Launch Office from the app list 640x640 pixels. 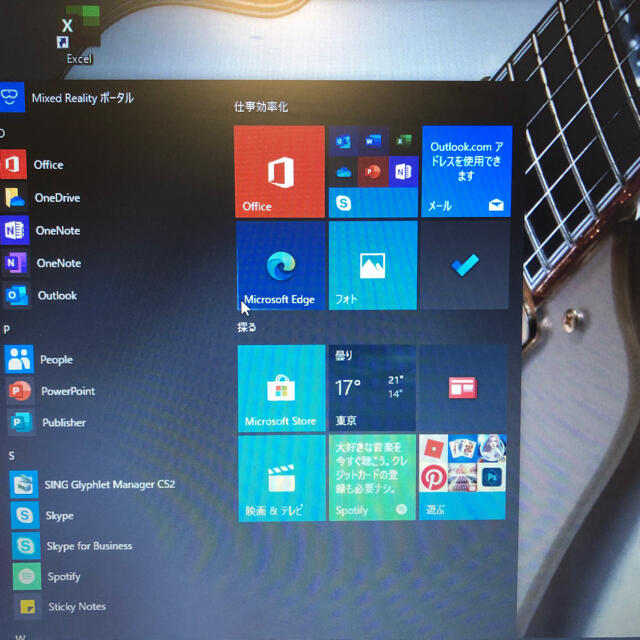[x=32, y=164]
